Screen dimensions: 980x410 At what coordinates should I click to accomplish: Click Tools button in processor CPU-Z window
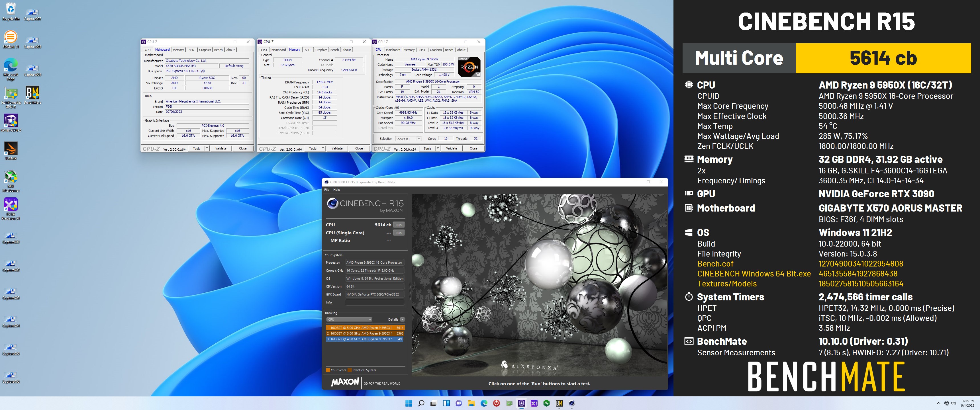pyautogui.click(x=427, y=148)
